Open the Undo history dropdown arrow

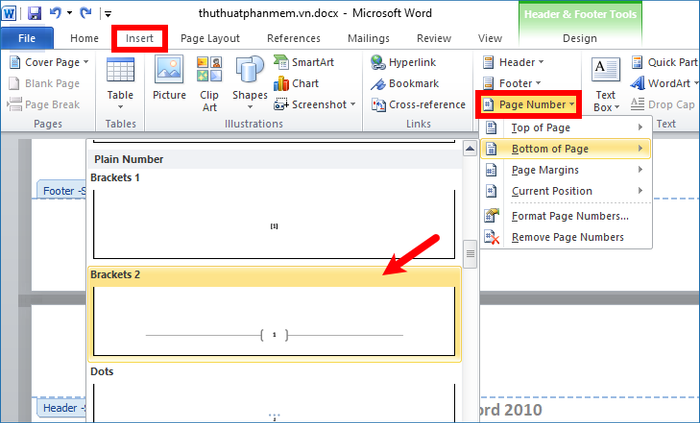click(x=69, y=13)
